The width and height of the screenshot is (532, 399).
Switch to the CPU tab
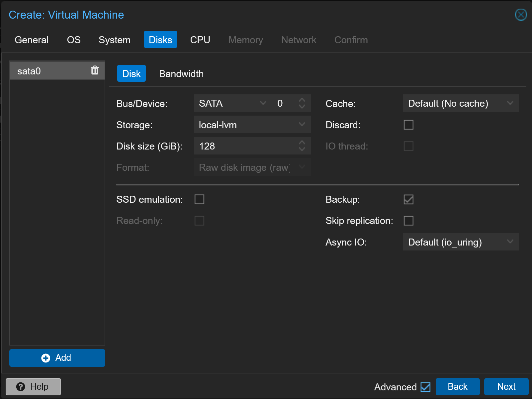200,40
